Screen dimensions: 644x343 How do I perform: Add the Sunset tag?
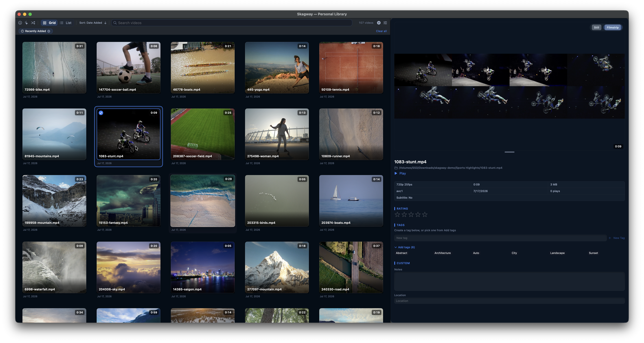(x=593, y=253)
